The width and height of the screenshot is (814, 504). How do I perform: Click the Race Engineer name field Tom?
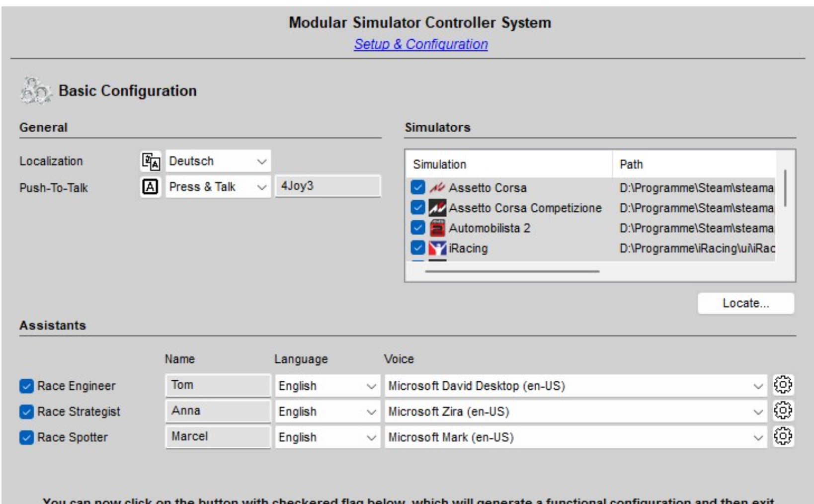(x=218, y=385)
